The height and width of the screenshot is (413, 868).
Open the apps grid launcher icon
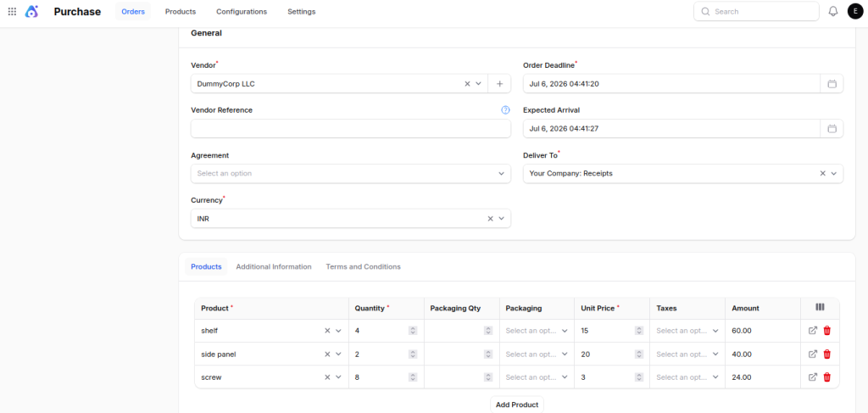pyautogui.click(x=12, y=12)
